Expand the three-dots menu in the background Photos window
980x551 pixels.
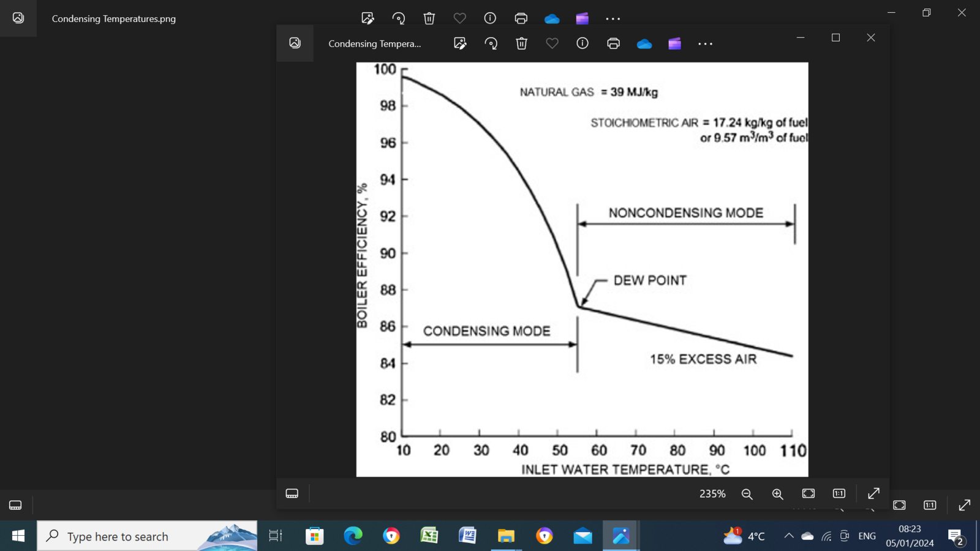pyautogui.click(x=612, y=18)
